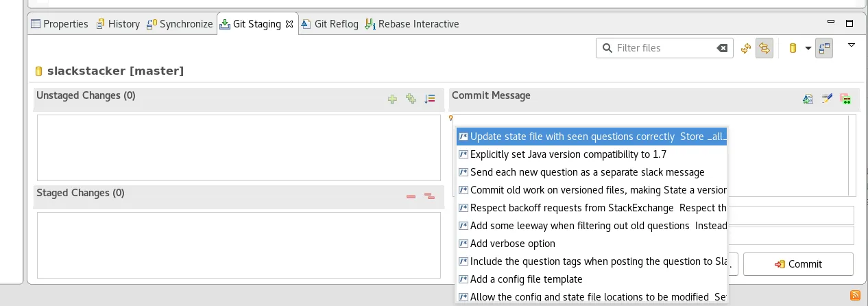Clear the Filter files search box

[722, 48]
